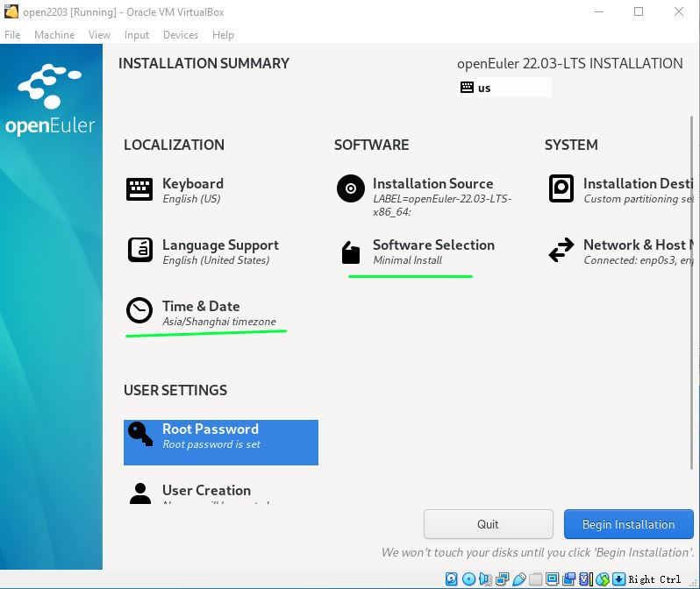
Task: Click 'English (United States)' text
Action: [x=216, y=260]
